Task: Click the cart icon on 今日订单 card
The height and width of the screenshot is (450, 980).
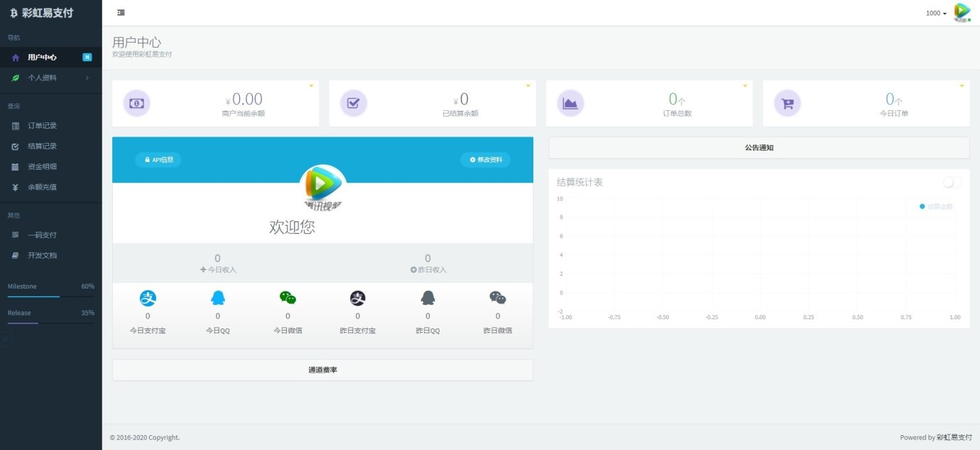Action: coord(788,103)
